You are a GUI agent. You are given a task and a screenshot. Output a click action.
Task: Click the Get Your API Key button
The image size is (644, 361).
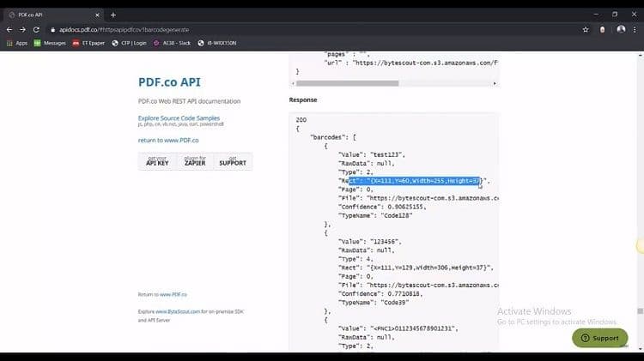coord(157,161)
